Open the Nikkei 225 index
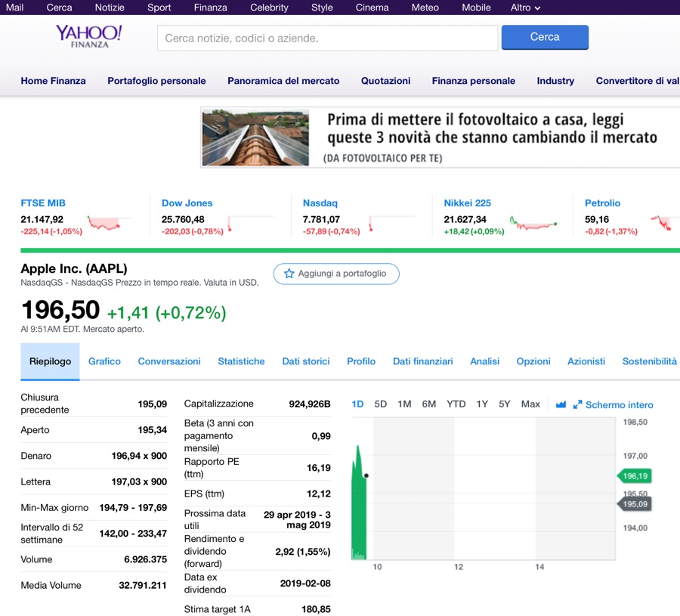680x616 pixels. point(467,203)
